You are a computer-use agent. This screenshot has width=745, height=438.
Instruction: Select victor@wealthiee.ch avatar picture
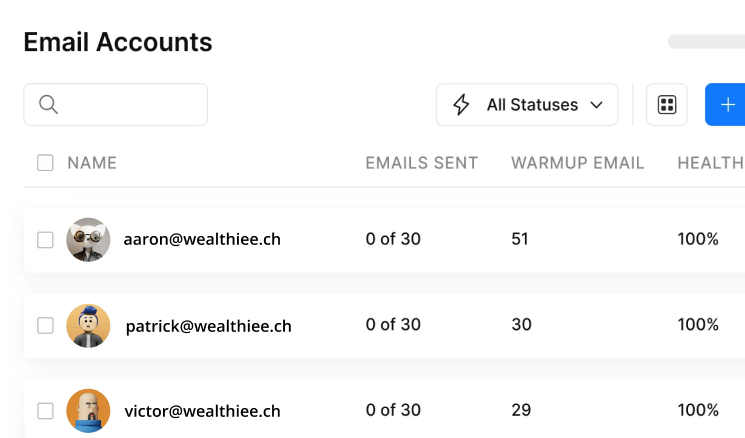(x=88, y=410)
